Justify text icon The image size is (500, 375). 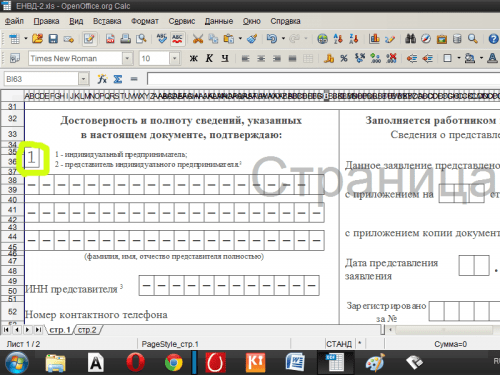point(292,59)
